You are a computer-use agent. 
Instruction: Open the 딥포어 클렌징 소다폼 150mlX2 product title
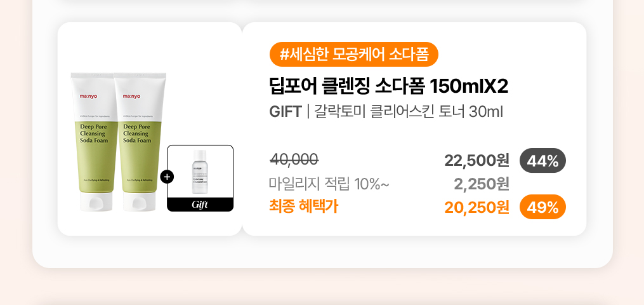tap(388, 86)
